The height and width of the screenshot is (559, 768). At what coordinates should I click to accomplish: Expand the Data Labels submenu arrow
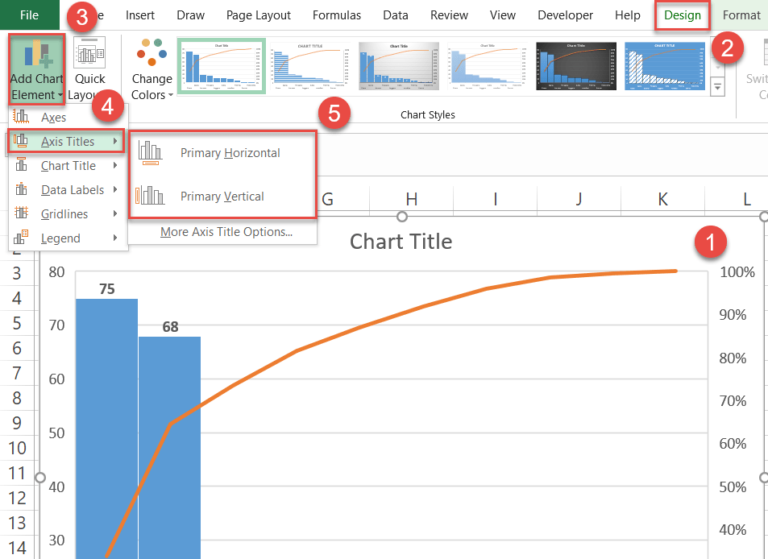115,189
